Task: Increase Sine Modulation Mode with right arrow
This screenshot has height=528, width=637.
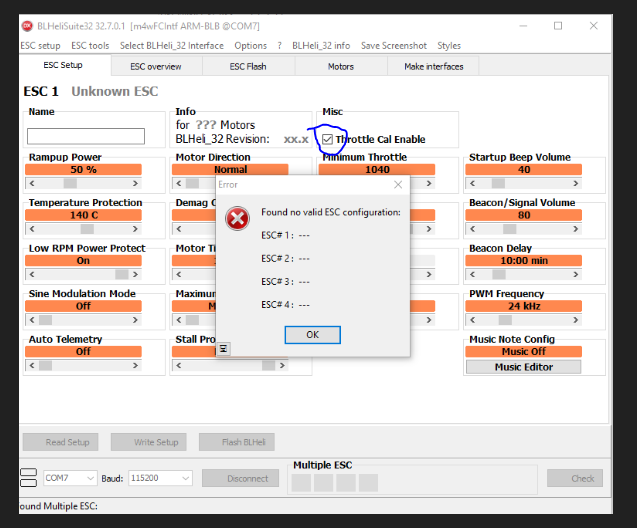Action: tap(135, 320)
